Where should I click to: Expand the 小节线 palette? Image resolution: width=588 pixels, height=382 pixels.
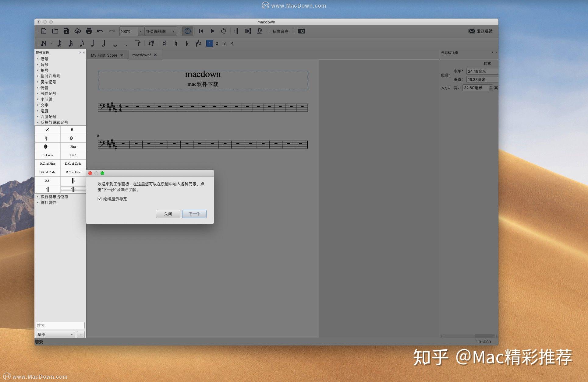(x=37, y=99)
